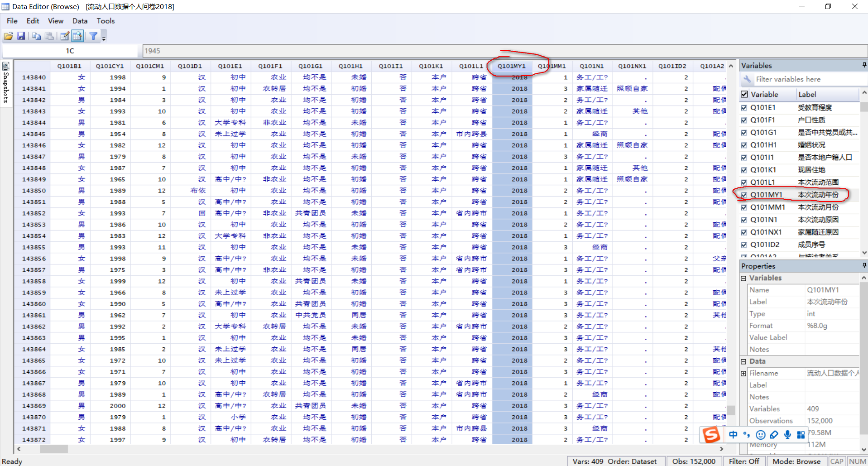Toggle punctuation mode in Sogou bar
Screen dimensions: 868x466
(x=746, y=435)
